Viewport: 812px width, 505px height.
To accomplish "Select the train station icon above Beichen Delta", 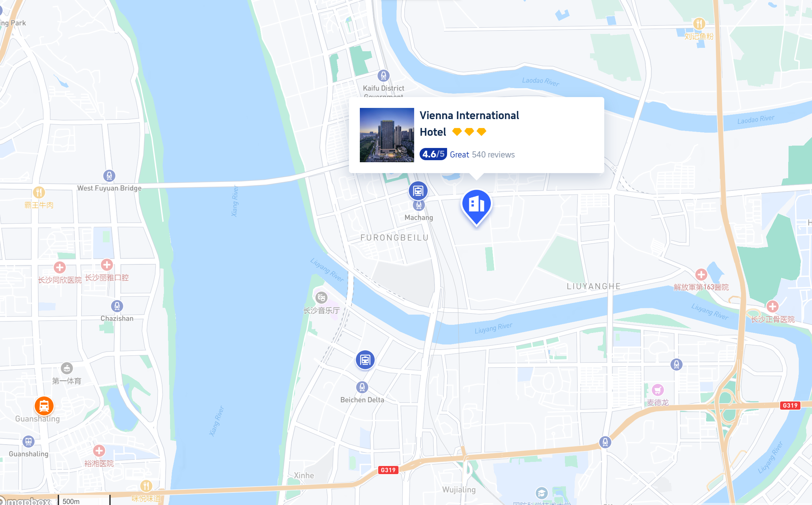I will pos(365,360).
